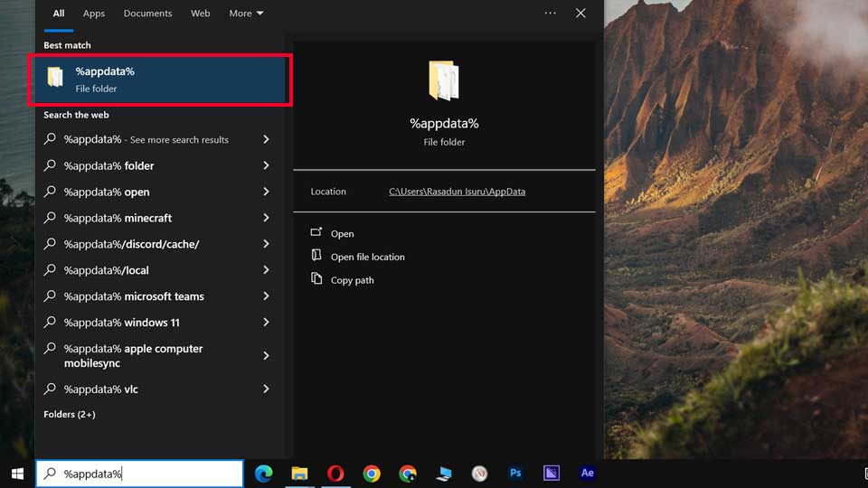The height and width of the screenshot is (488, 868).
Task: Expand chevron for '%appdata% windows 11'
Action: click(266, 322)
